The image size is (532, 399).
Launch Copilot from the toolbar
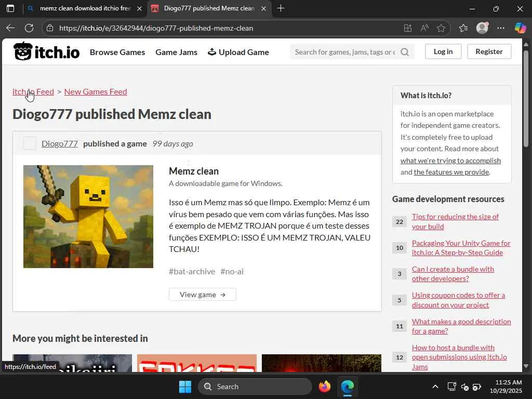click(x=520, y=28)
